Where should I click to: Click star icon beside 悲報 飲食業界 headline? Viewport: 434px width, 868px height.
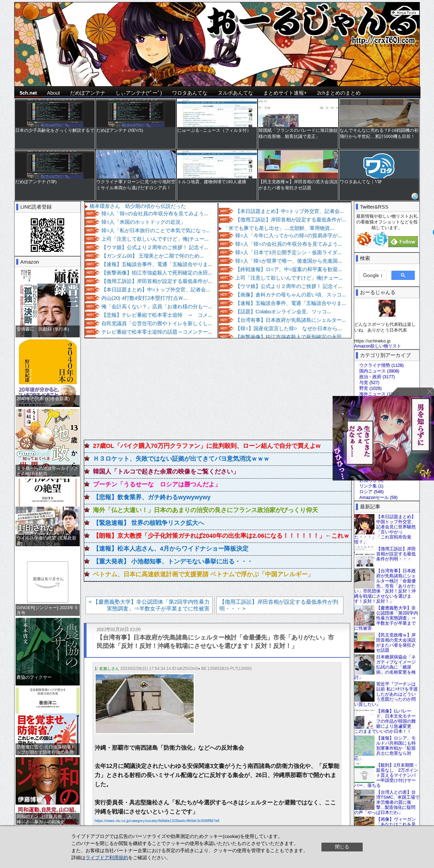pyautogui.click(x=87, y=497)
